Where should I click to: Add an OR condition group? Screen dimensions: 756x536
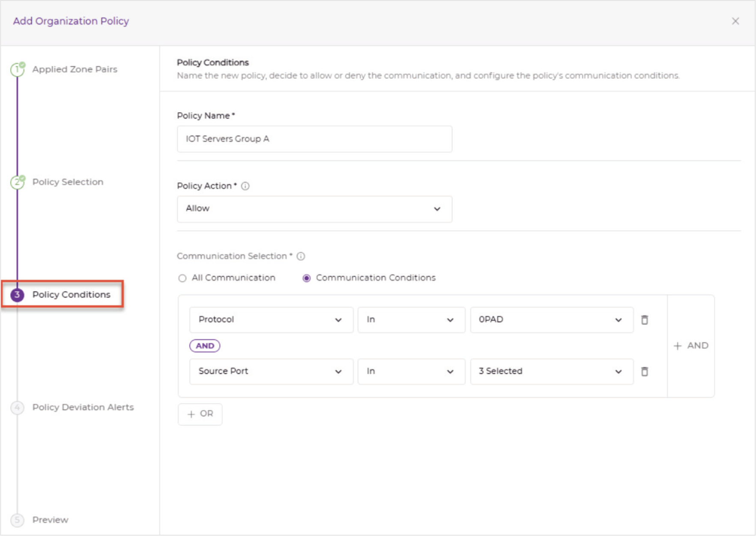click(200, 414)
